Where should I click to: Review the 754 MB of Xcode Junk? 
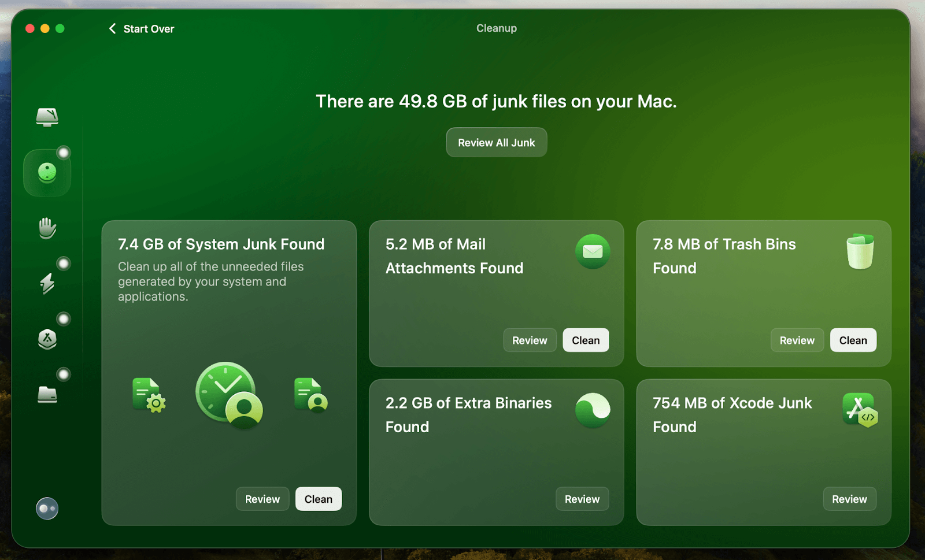(849, 499)
